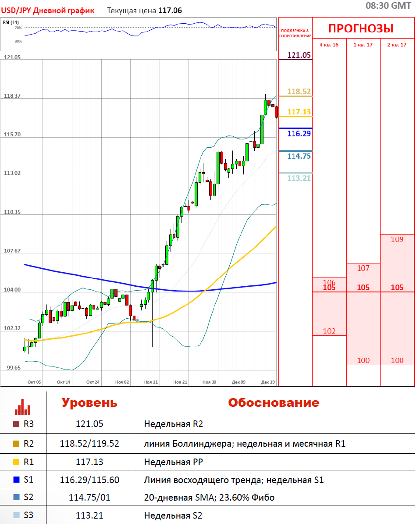420x530 pixels.
Task: Select the blue S1 color square
Action: [x=16, y=480]
